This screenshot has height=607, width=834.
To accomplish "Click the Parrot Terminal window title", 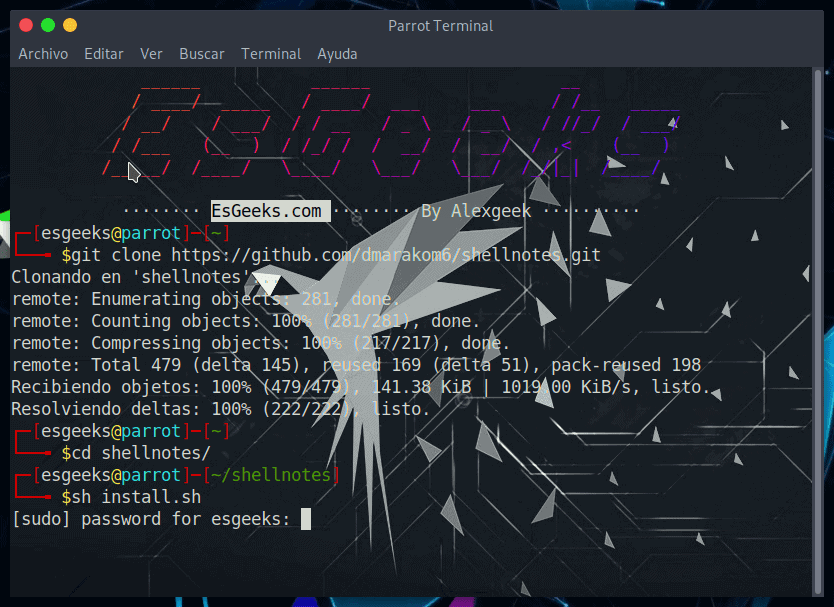I will [x=440, y=26].
